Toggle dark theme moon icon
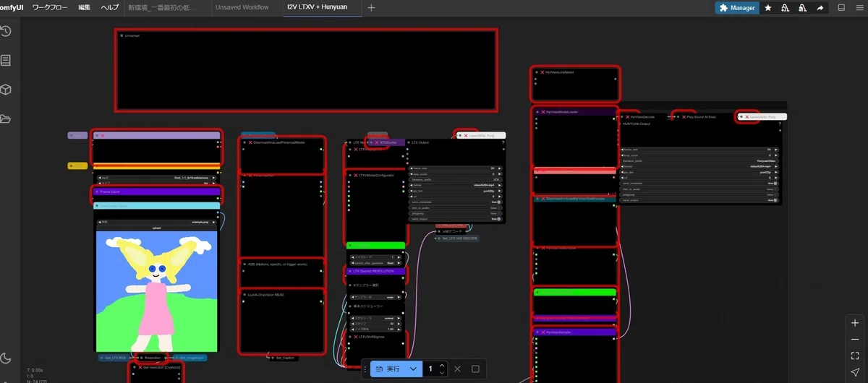868x383 pixels. point(6,358)
